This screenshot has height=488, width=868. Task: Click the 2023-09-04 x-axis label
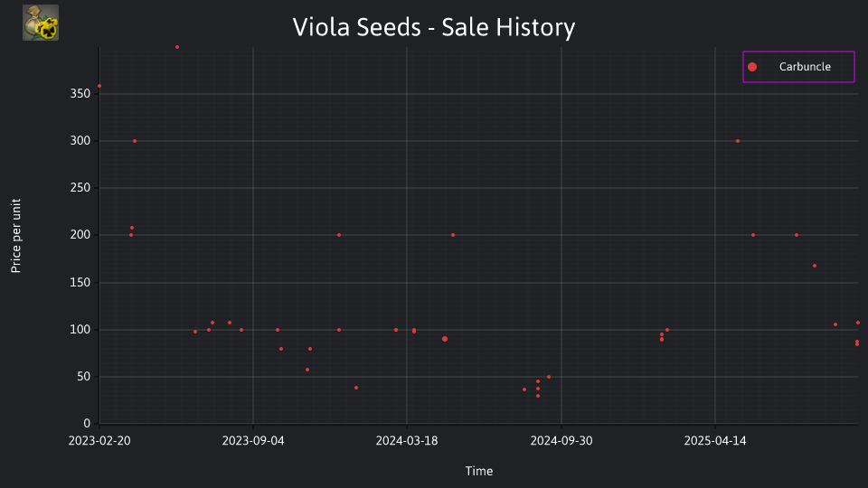tap(253, 441)
